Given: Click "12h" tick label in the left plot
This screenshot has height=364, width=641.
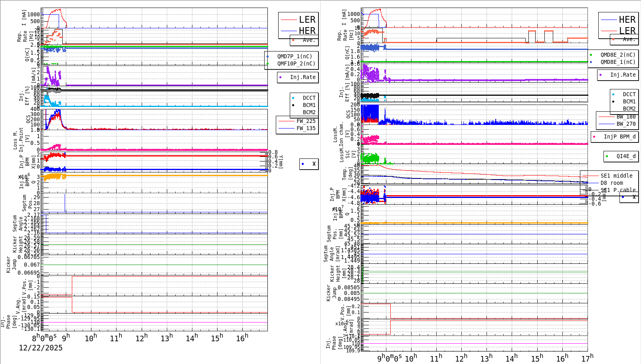Looking at the screenshot, I should (x=141, y=338).
